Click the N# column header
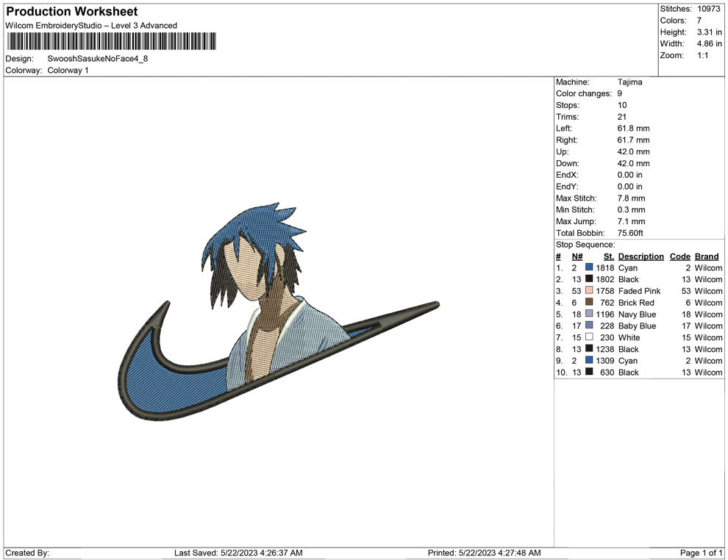Image resolution: width=728 pixels, height=560 pixels. point(577,256)
